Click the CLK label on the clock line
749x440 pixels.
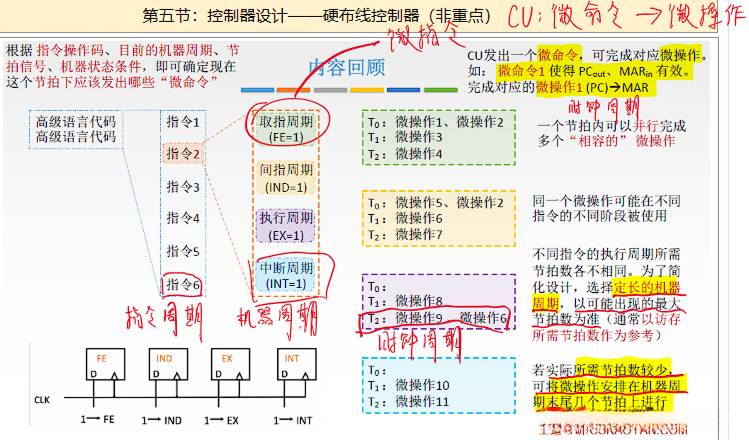point(42,400)
